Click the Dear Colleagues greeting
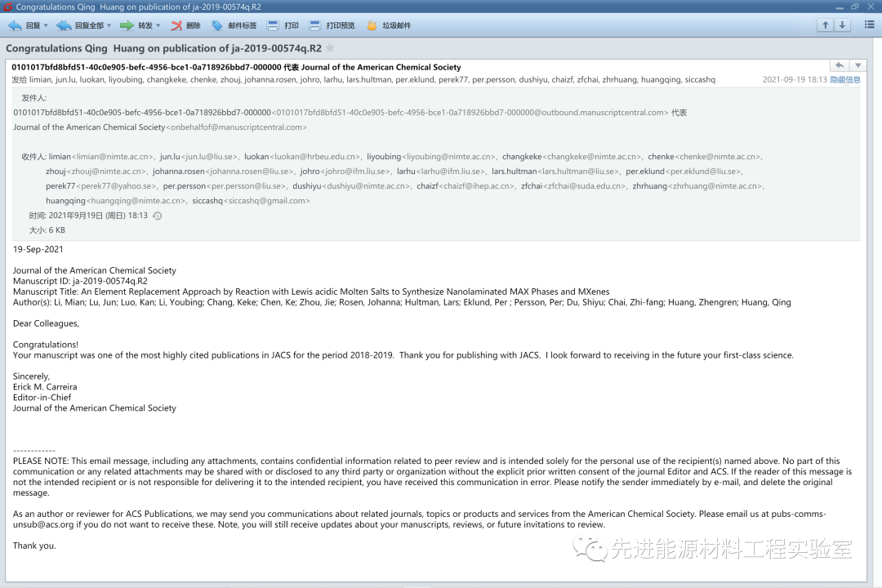The width and height of the screenshot is (882, 588). coord(46,323)
